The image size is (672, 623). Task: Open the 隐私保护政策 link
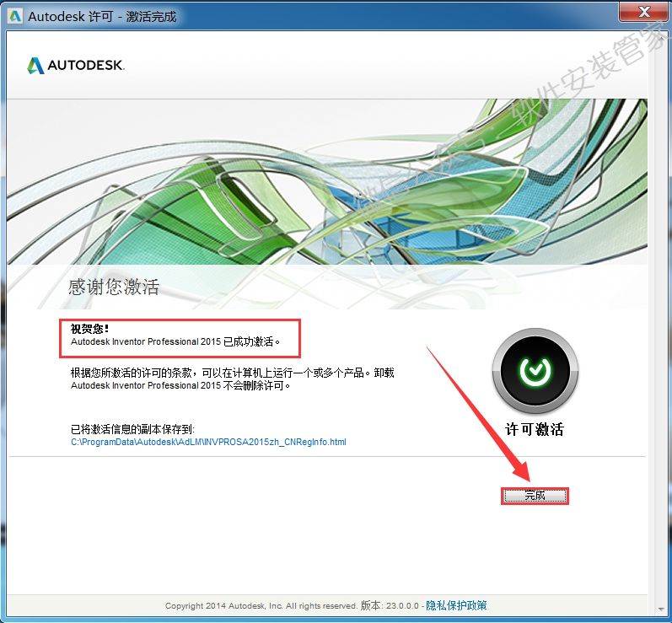456,605
